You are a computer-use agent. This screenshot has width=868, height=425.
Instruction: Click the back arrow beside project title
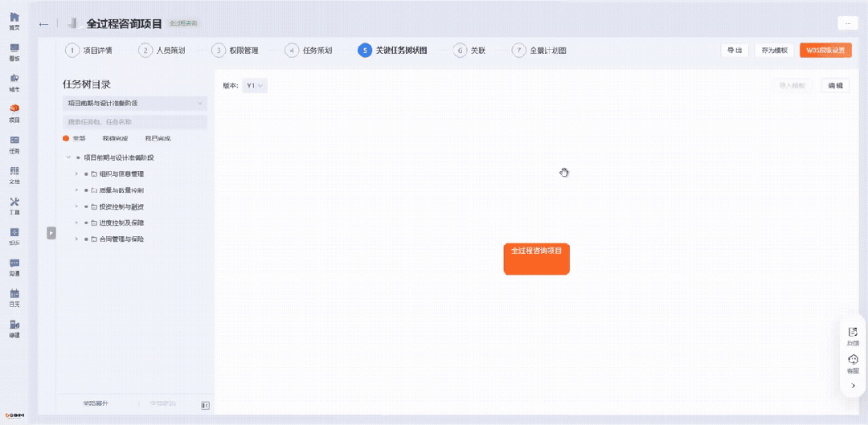click(x=43, y=24)
